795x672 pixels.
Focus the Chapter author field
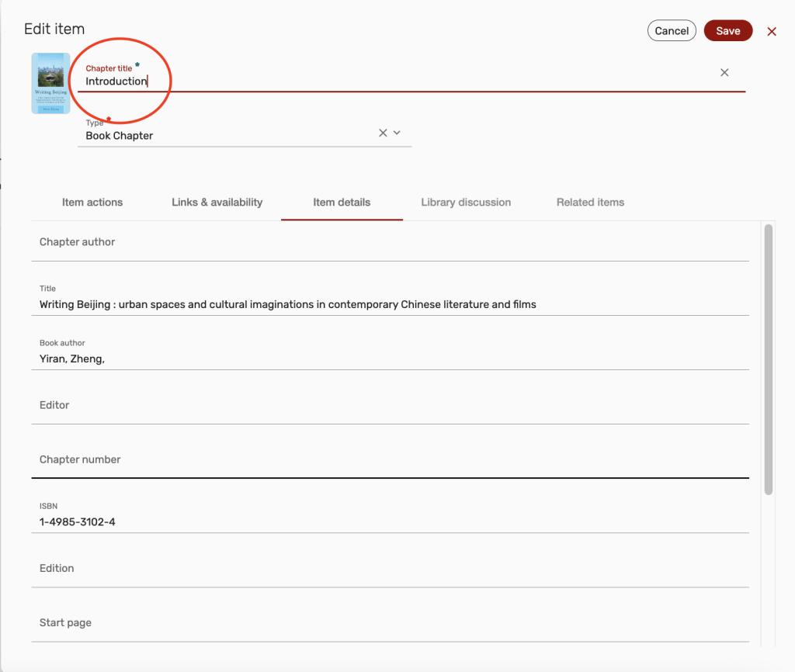click(388, 243)
